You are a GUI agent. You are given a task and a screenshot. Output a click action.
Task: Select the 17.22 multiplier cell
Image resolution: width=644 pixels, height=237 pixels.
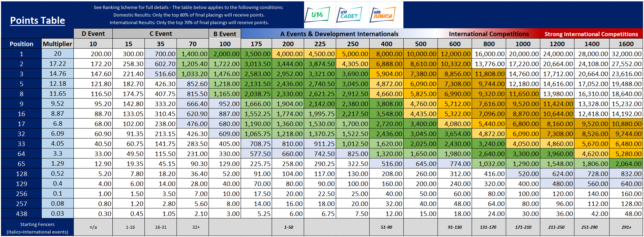58,64
